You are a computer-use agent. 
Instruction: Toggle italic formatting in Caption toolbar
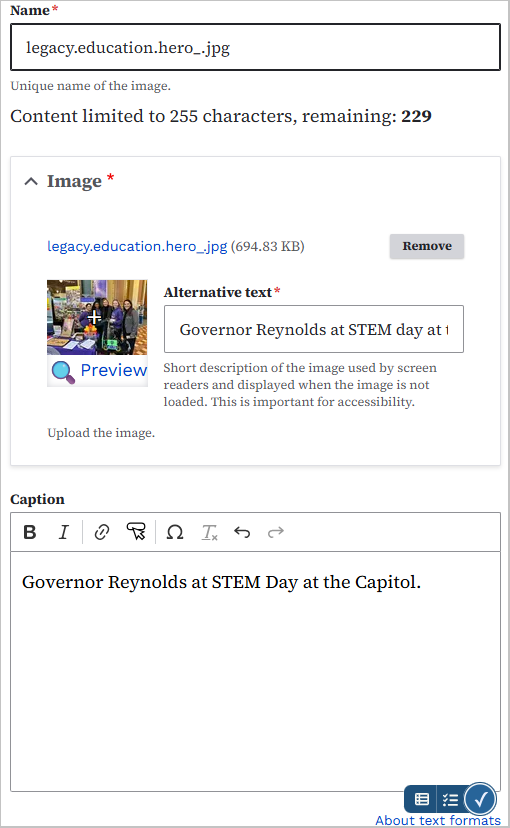[63, 532]
